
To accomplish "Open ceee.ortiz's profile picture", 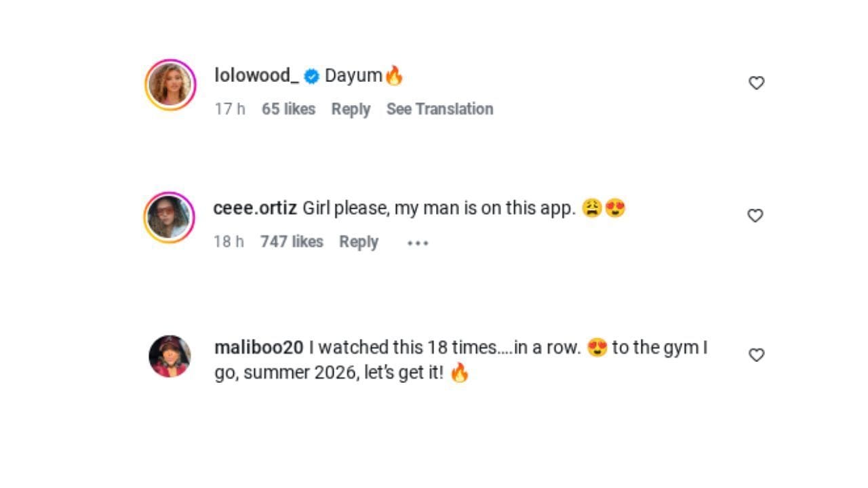I will click(170, 215).
